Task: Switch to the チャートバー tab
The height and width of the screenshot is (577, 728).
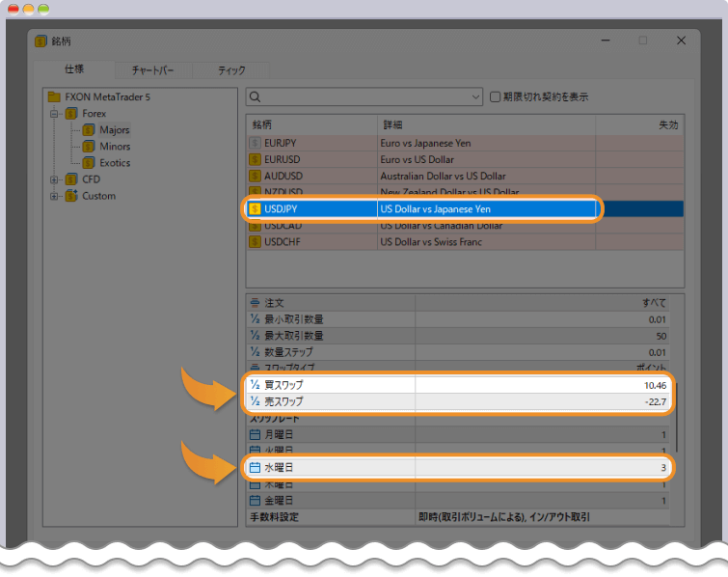Action: (152, 70)
